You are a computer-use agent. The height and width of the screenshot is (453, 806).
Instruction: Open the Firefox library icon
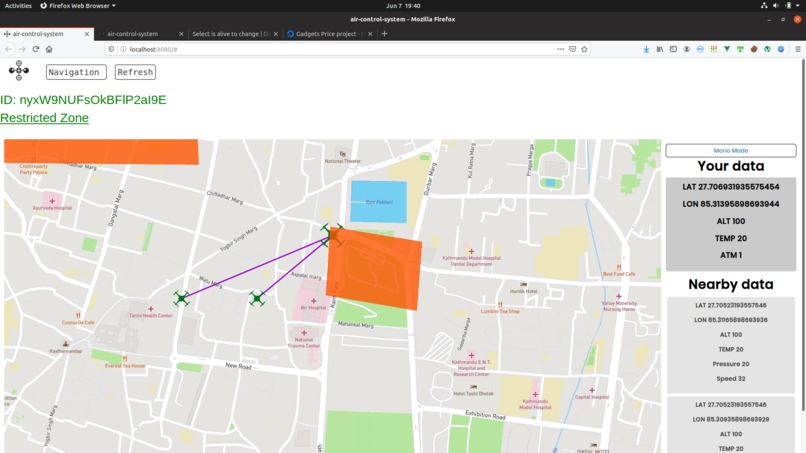[x=660, y=49]
